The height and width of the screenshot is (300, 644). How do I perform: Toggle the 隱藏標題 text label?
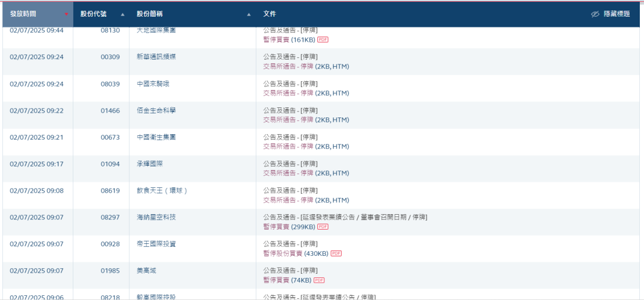tap(617, 14)
